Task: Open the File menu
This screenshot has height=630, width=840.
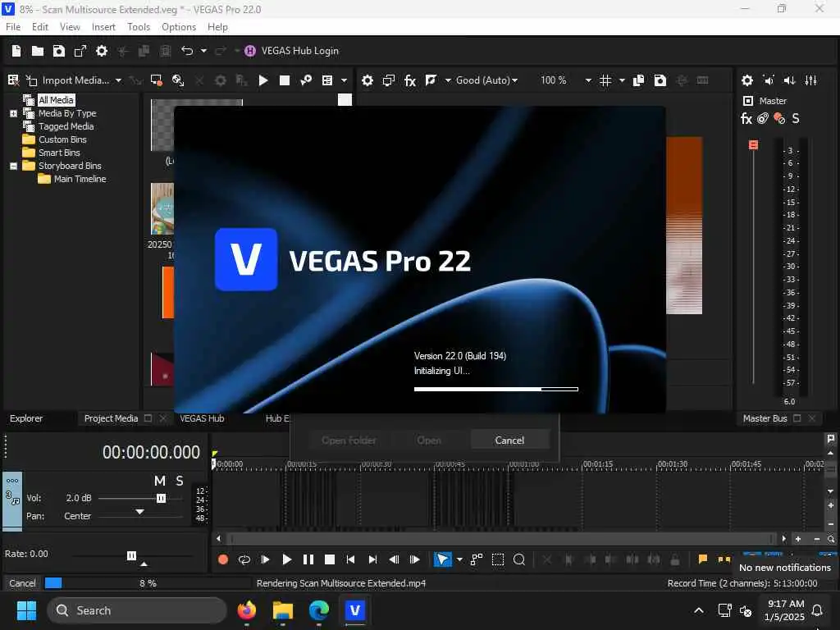Action: (13, 27)
